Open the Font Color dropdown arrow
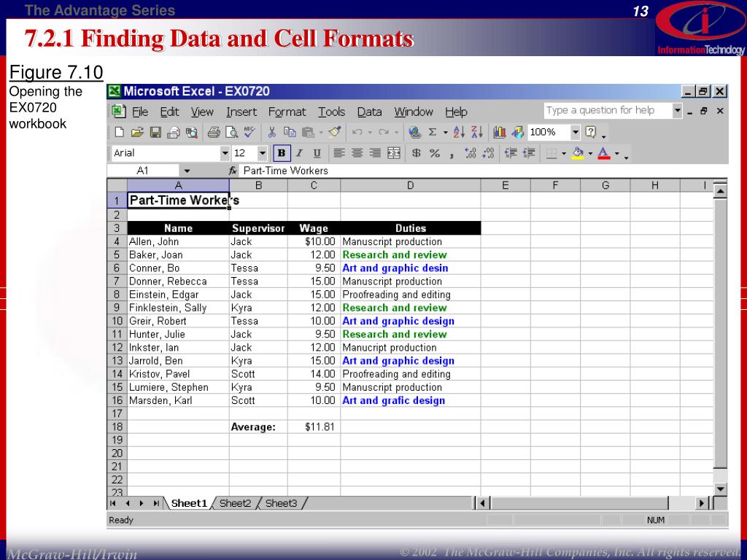The width and height of the screenshot is (747, 560). coord(616,154)
